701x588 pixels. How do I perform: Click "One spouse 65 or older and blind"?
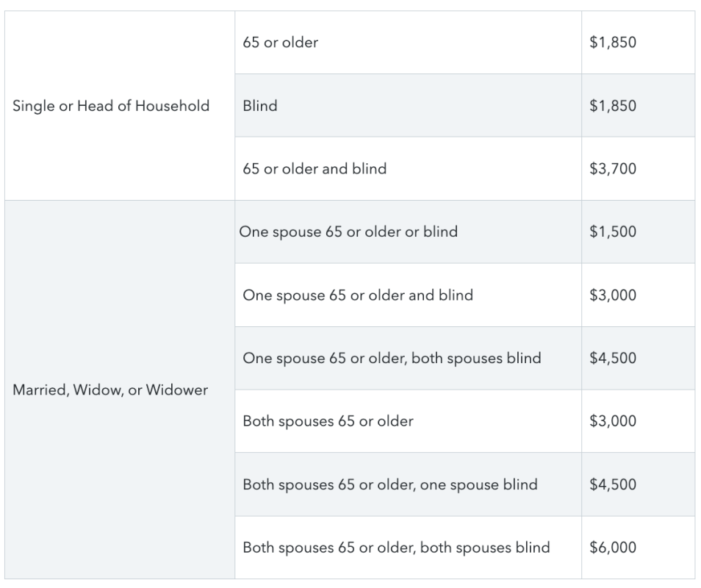pyautogui.click(x=408, y=295)
